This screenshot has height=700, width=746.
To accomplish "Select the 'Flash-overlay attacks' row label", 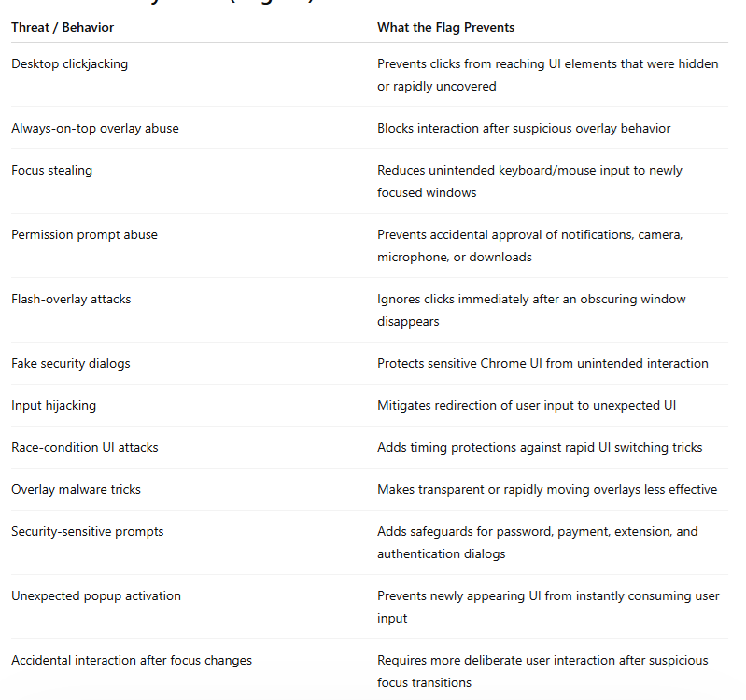I will coord(71,299).
